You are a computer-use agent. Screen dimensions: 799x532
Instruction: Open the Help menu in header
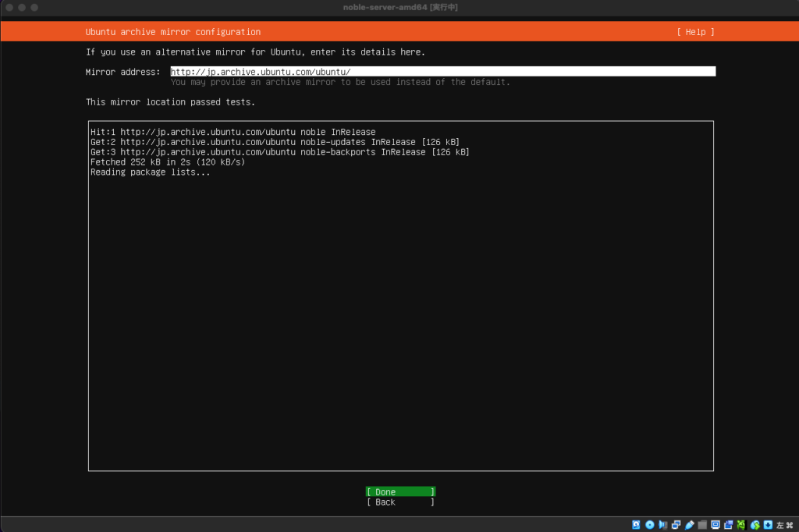[695, 32]
